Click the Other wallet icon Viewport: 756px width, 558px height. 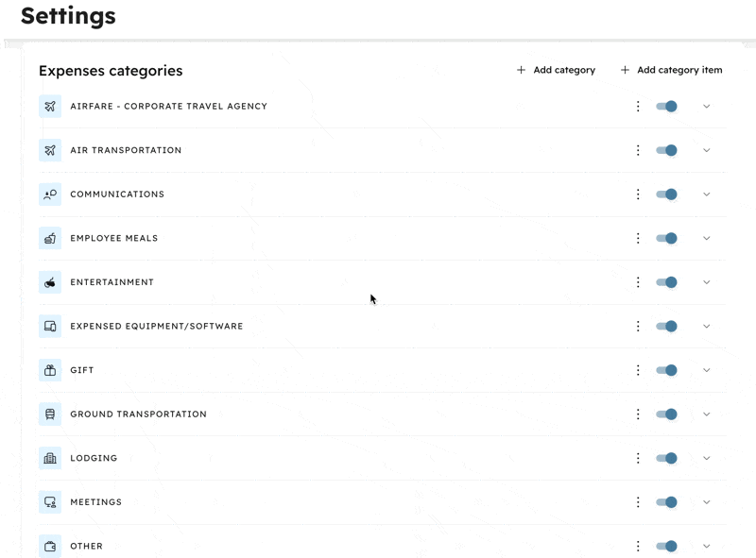coord(50,547)
